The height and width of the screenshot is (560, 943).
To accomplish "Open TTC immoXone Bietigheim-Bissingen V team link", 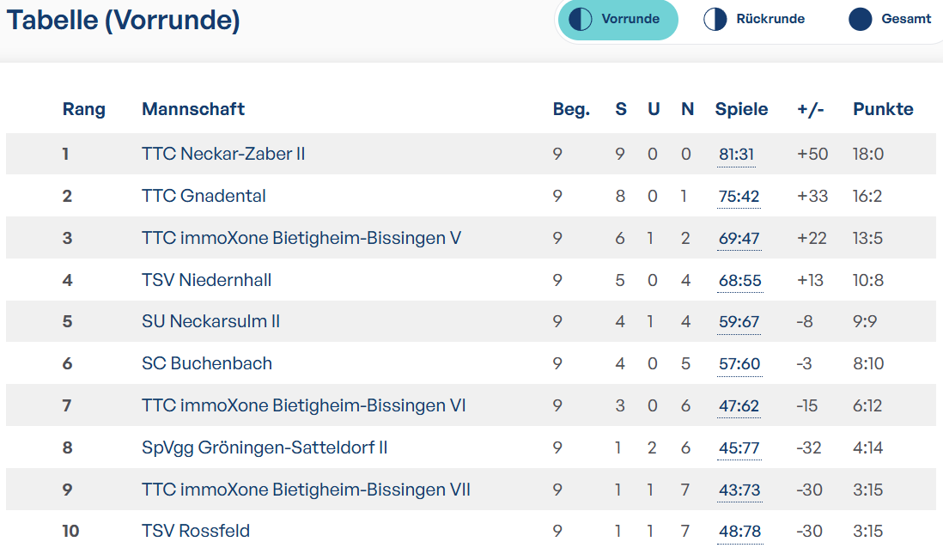I will 301,238.
